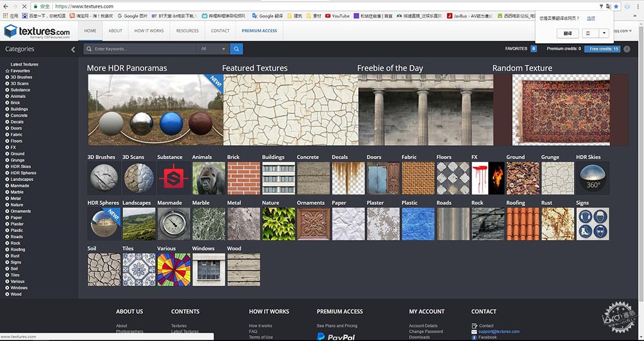
Task: Open HDR Panoramas banner image
Action: tap(155, 110)
